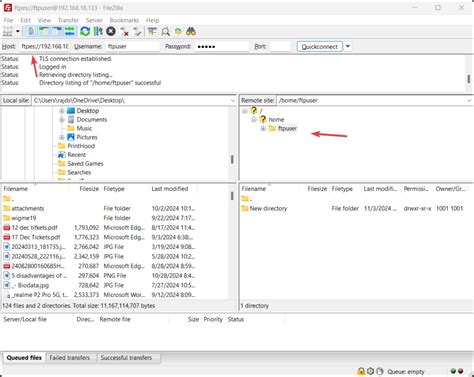Expand the ftpuser remote folder node

click(x=263, y=128)
